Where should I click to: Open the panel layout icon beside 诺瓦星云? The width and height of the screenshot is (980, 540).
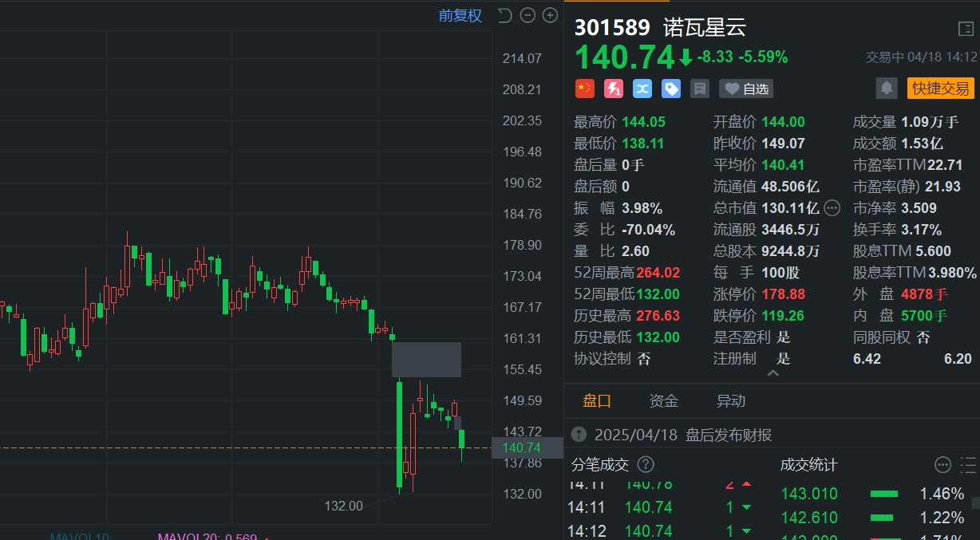(x=966, y=30)
